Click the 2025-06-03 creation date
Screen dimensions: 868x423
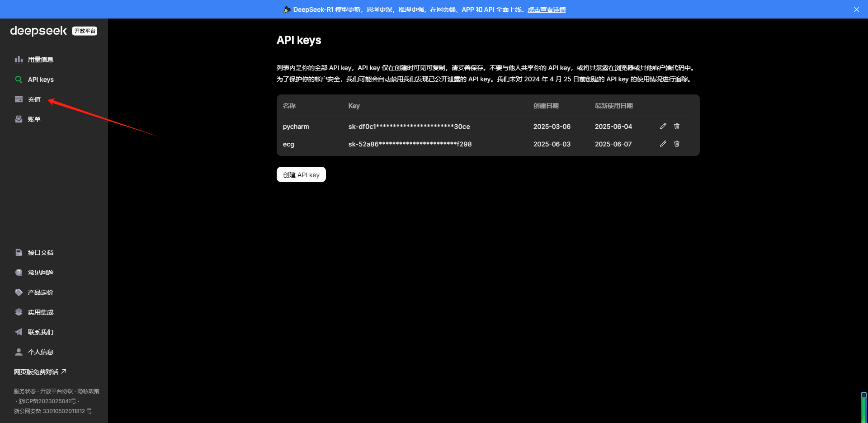click(552, 144)
